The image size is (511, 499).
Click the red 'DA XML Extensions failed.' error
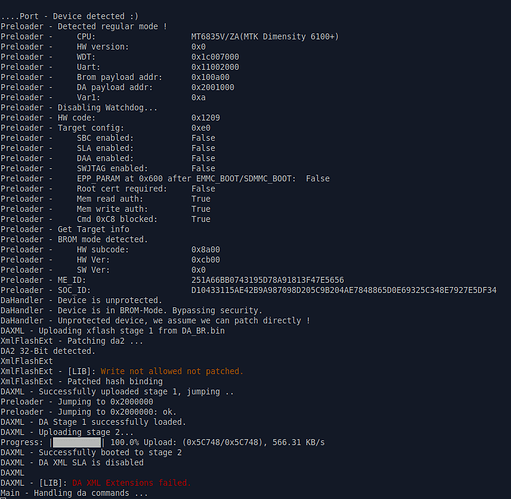(132, 483)
